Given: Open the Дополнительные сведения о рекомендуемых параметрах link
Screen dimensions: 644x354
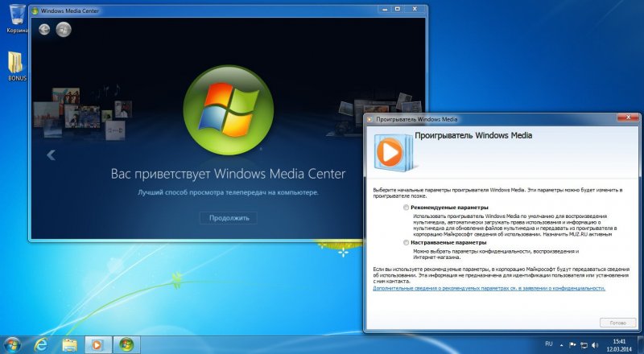Looking at the screenshot, I should [x=489, y=288].
